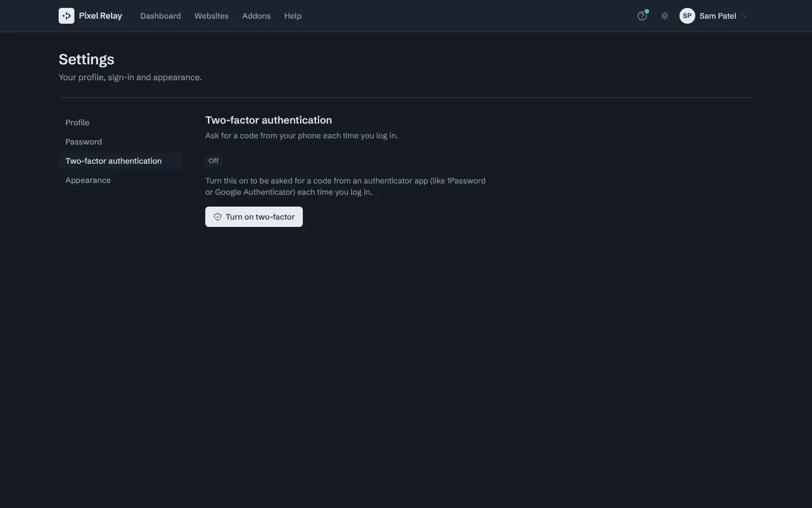The height and width of the screenshot is (508, 812).
Task: Toggle light theme with the sun icon
Action: [665, 16]
